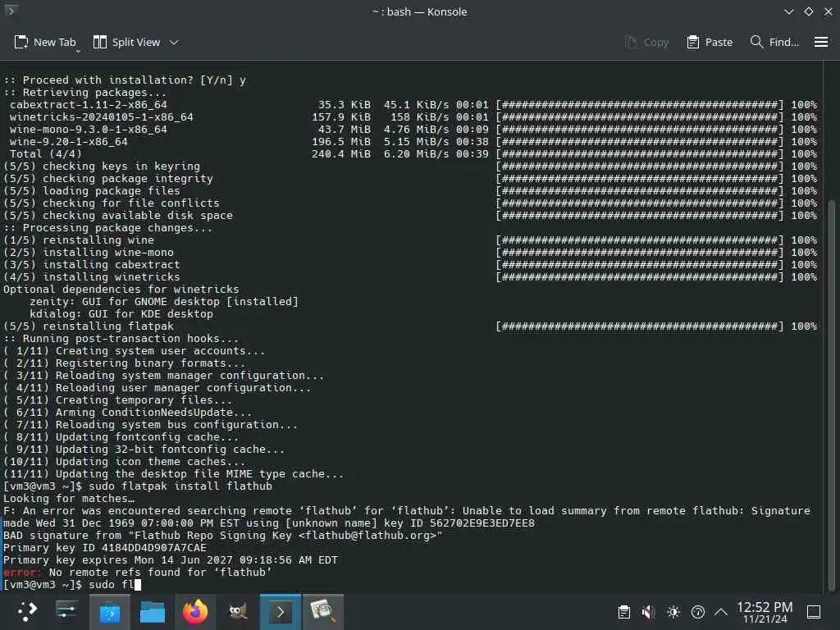The width and height of the screenshot is (840, 630).
Task: Switch to Konsole task in the taskbar
Action: click(x=281, y=612)
